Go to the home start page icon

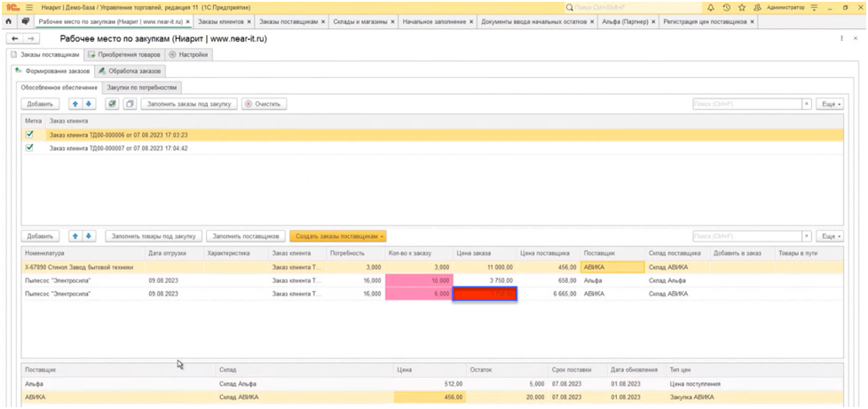click(8, 21)
